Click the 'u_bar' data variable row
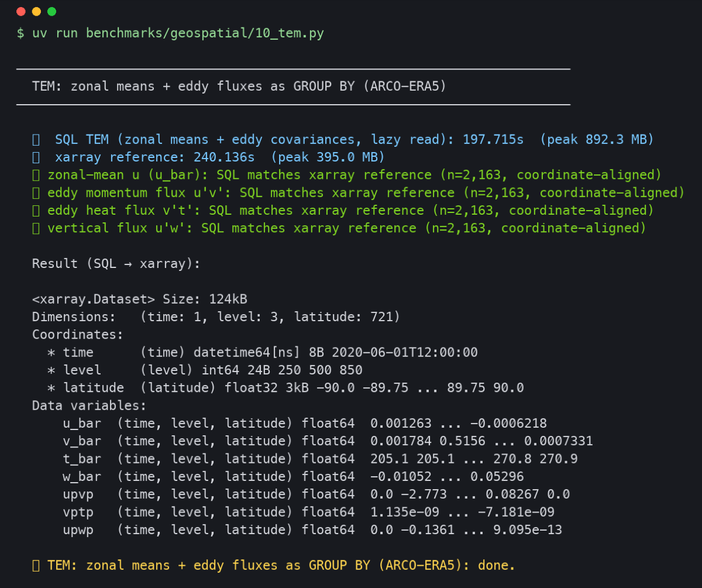 pos(305,423)
